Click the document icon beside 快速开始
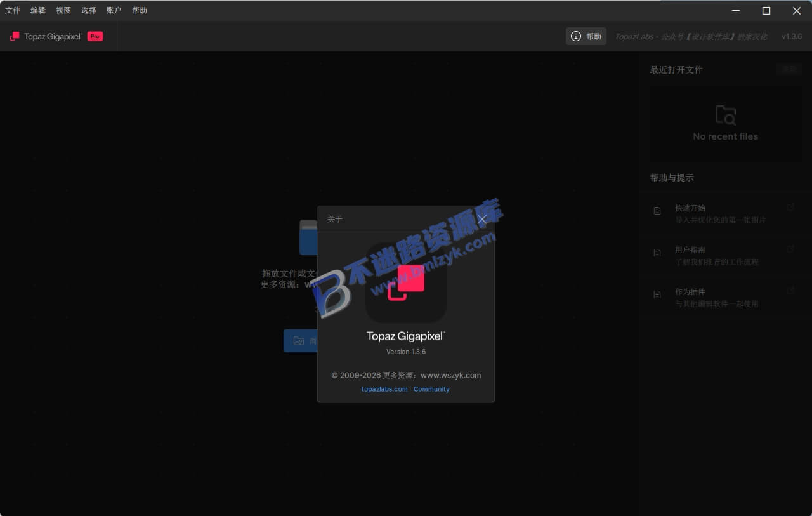The image size is (812, 516). pos(657,211)
